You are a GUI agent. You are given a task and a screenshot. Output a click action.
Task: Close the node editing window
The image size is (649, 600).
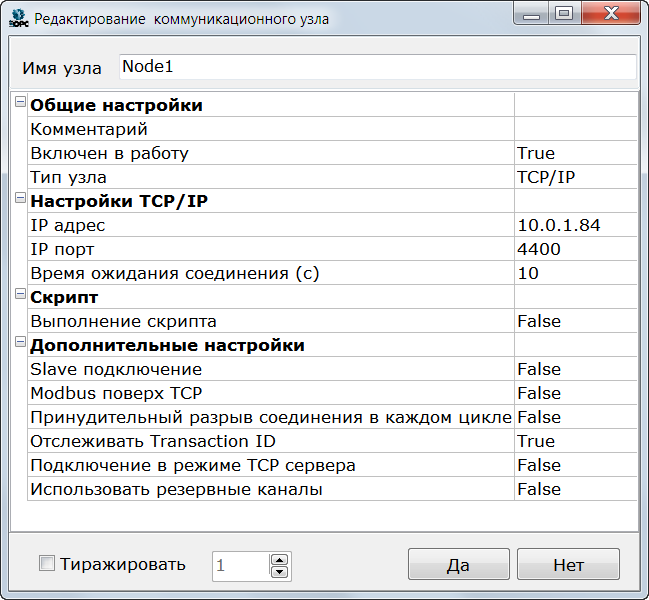click(x=611, y=14)
